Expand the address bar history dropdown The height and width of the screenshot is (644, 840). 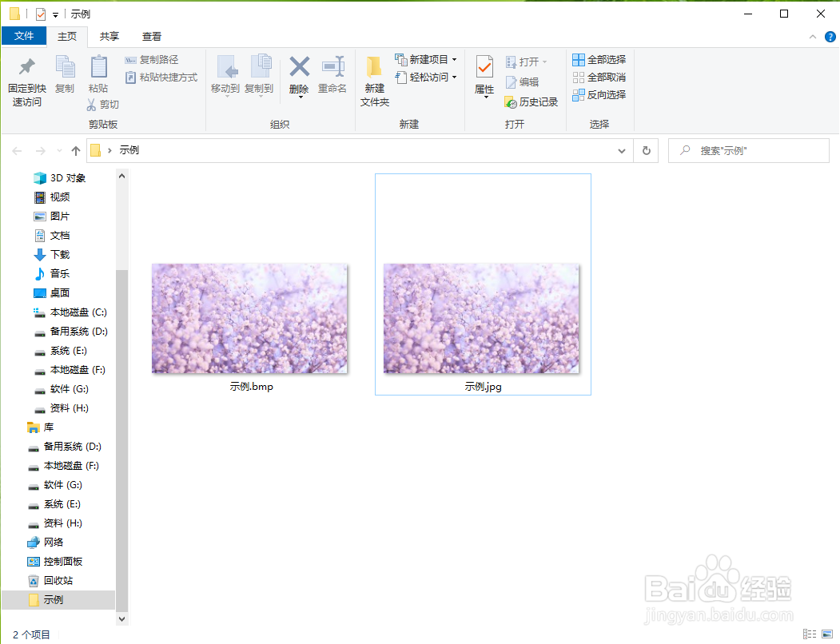tap(622, 151)
